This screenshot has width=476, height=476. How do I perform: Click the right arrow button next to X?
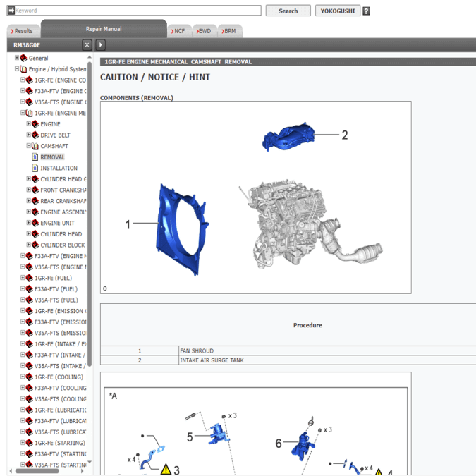pyautogui.click(x=101, y=45)
